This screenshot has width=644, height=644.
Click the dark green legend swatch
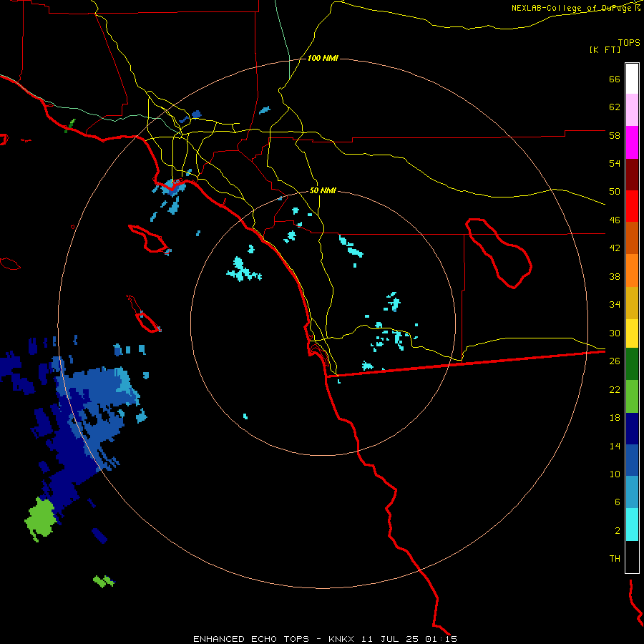pos(632,364)
